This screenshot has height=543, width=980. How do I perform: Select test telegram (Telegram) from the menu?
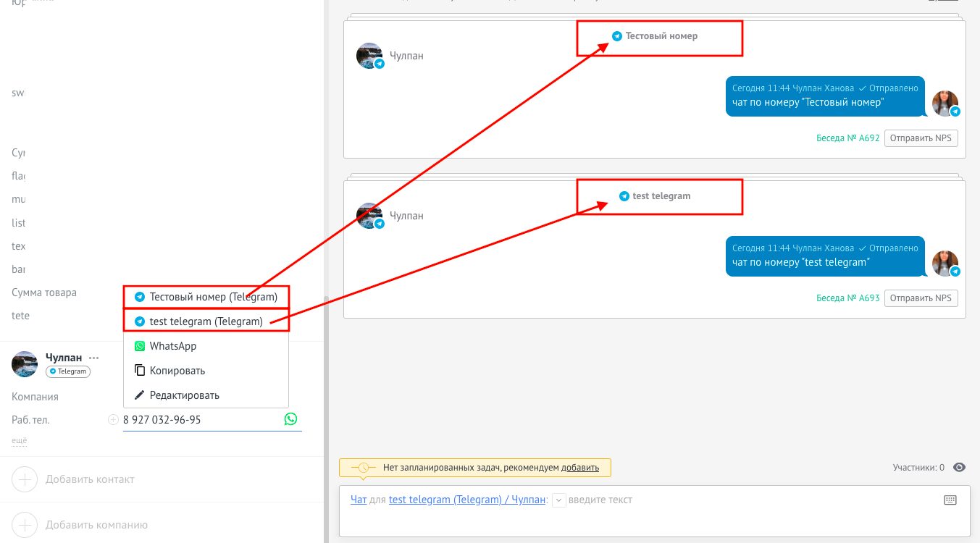pos(206,321)
